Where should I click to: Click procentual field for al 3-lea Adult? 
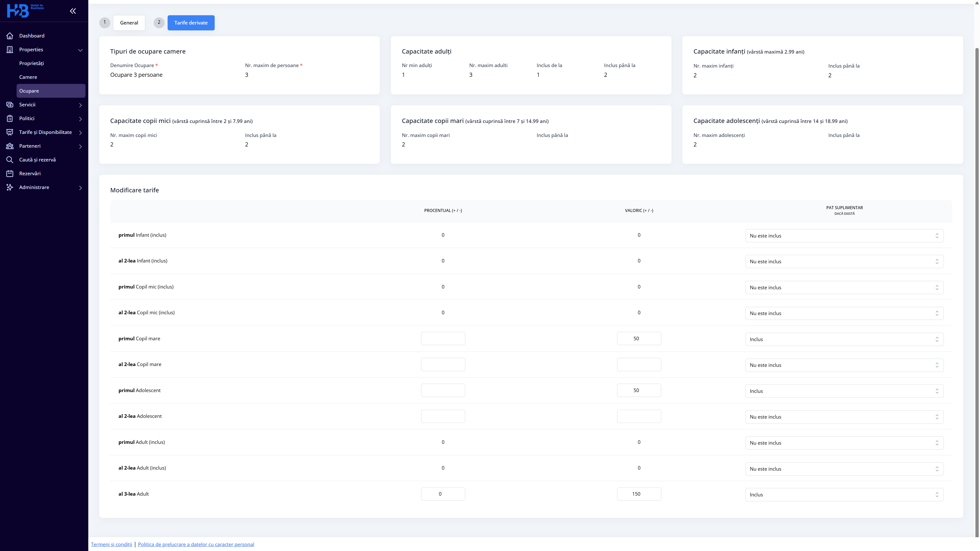coord(443,494)
